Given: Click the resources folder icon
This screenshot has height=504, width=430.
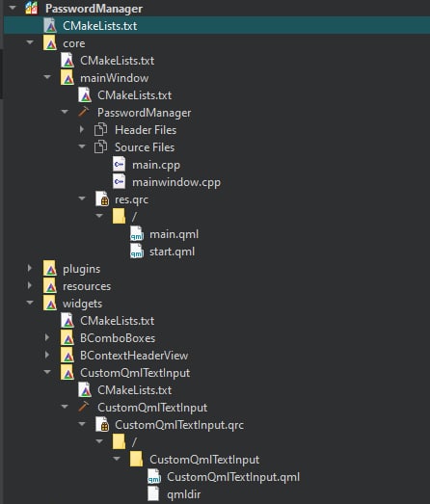Looking at the screenshot, I should tap(50, 286).
